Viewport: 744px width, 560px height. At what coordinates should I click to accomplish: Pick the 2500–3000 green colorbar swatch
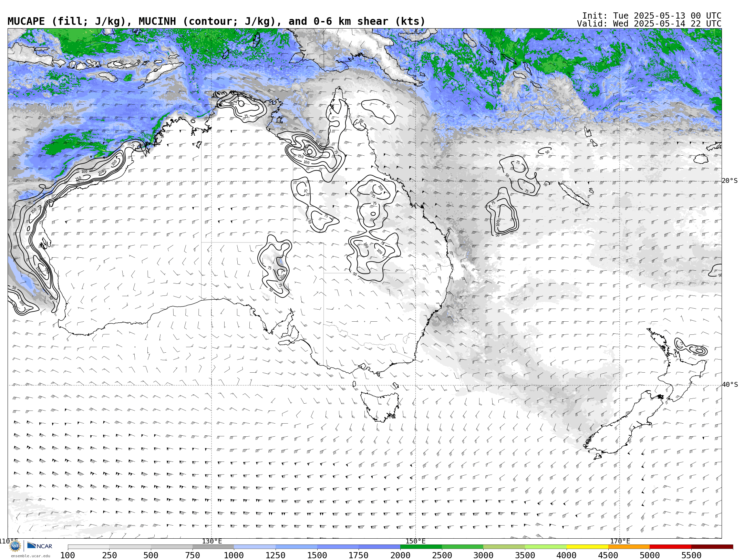tap(463, 547)
